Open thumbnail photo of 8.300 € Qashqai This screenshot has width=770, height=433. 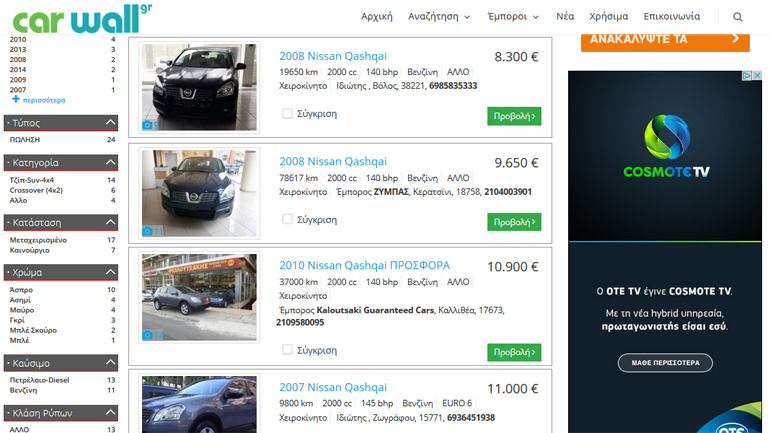pos(199,87)
